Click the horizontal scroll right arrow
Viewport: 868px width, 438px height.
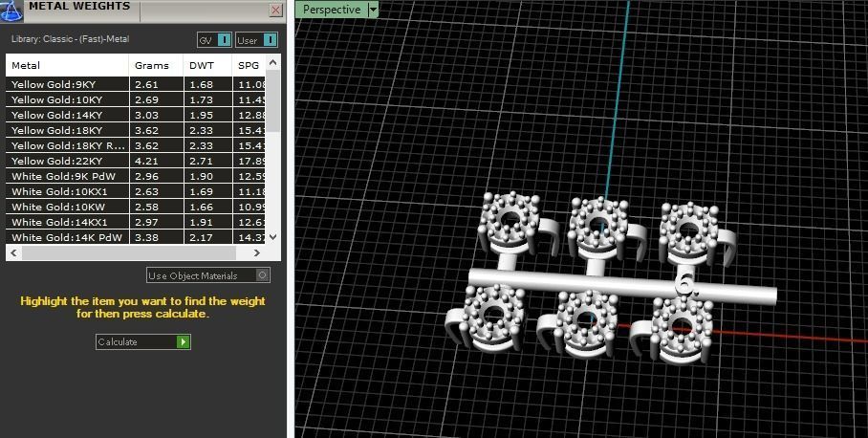(x=256, y=252)
